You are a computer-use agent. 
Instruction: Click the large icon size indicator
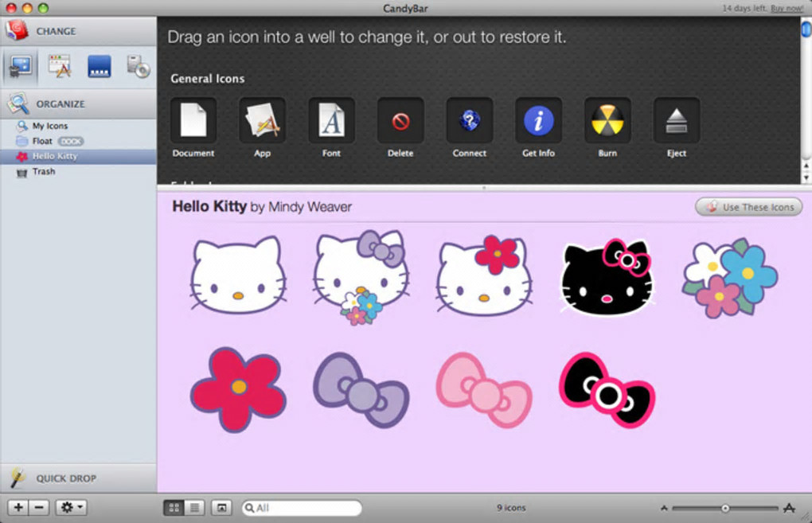(789, 508)
